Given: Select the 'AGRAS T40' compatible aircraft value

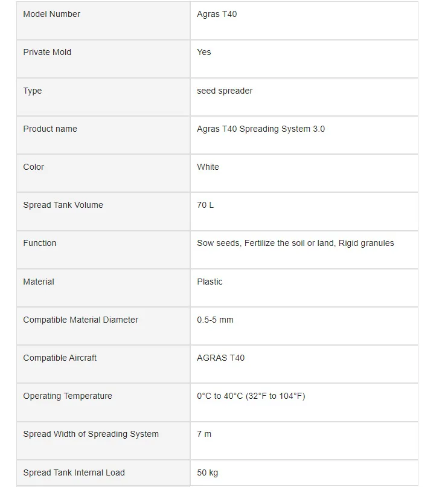Looking at the screenshot, I should [x=220, y=358].
